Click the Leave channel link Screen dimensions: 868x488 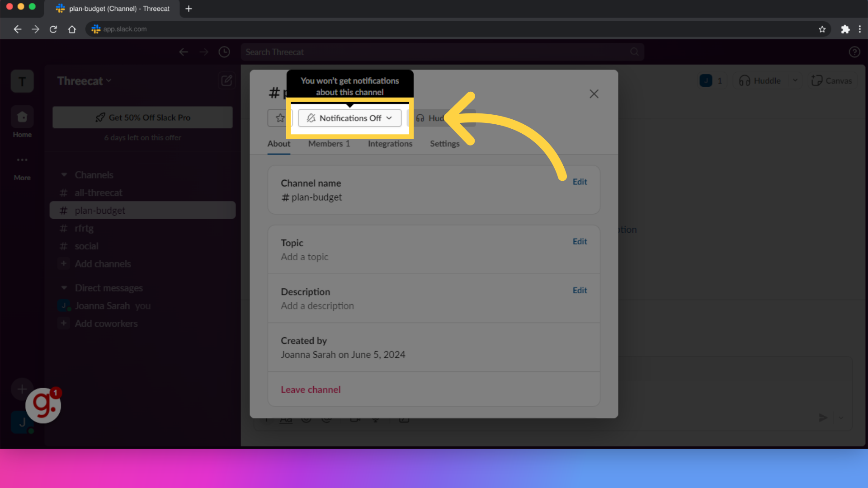tap(311, 389)
